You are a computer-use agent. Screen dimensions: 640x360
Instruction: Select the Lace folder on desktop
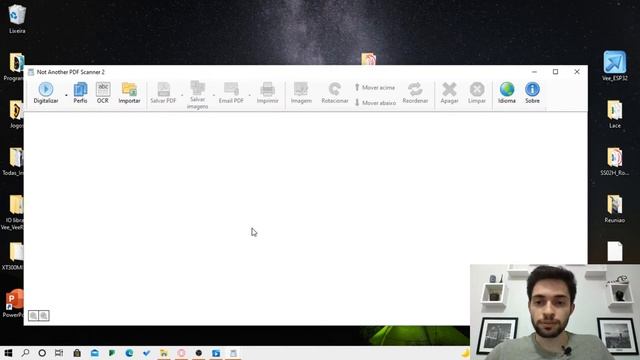point(614,114)
